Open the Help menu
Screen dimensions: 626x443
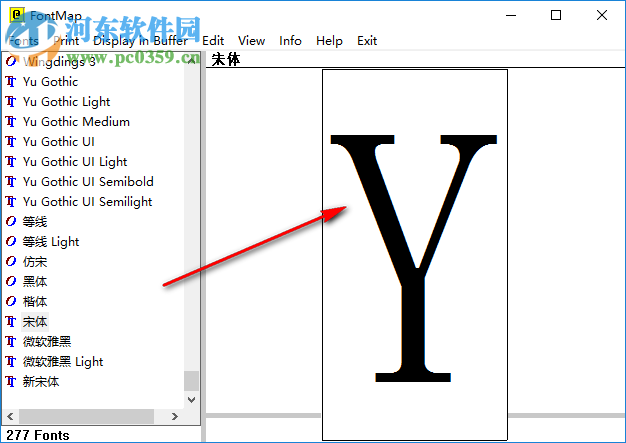pyautogui.click(x=329, y=41)
